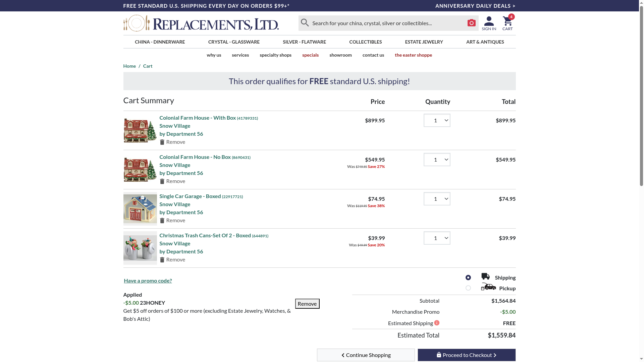
Task: Click Christmas Trash Cans product thumbnail
Action: coord(140,248)
